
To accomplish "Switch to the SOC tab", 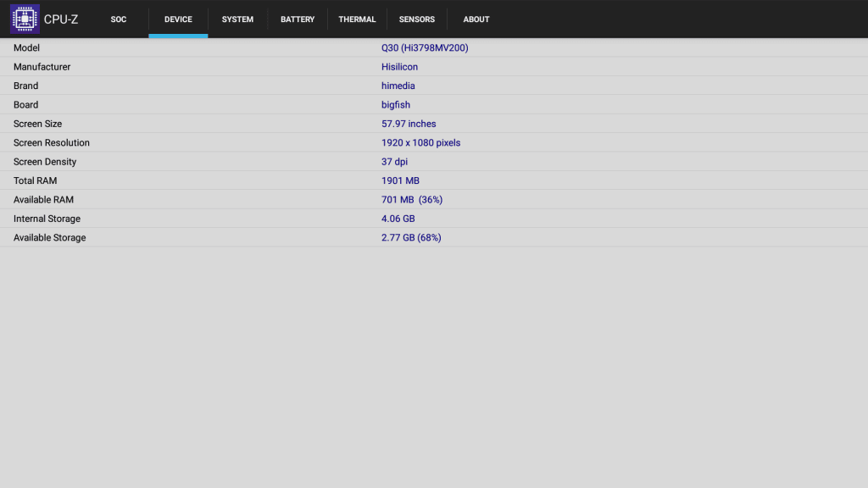I will tap(119, 19).
